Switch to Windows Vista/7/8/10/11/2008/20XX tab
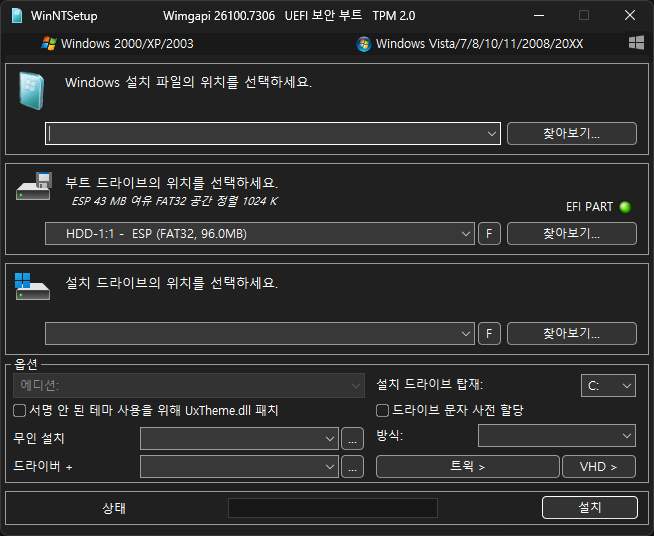 tap(470, 44)
